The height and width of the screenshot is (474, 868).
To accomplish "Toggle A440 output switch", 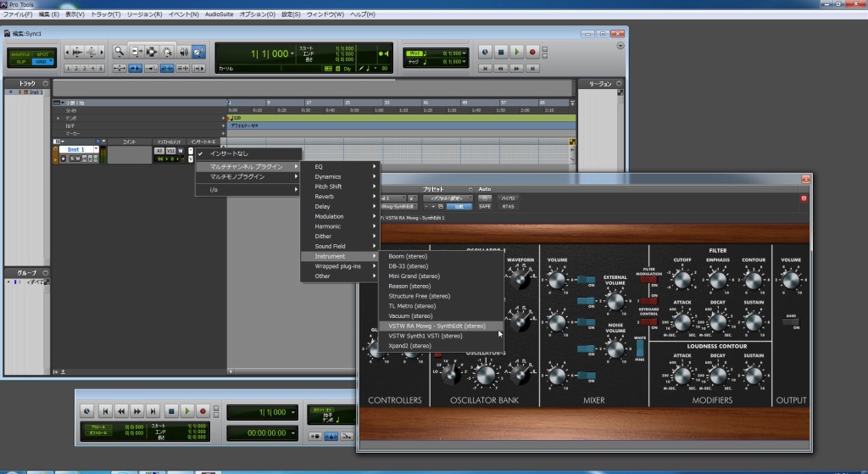I will coord(791,321).
